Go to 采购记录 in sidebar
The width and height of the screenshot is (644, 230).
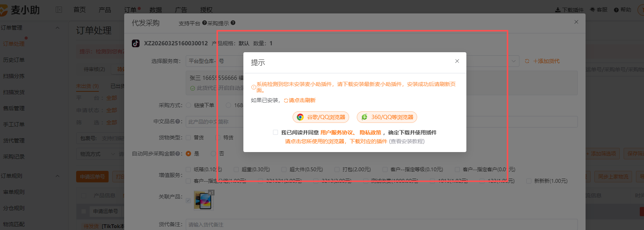click(x=14, y=157)
